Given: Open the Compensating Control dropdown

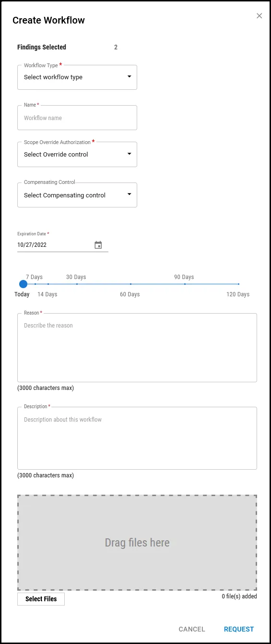Looking at the screenshot, I should (x=77, y=195).
